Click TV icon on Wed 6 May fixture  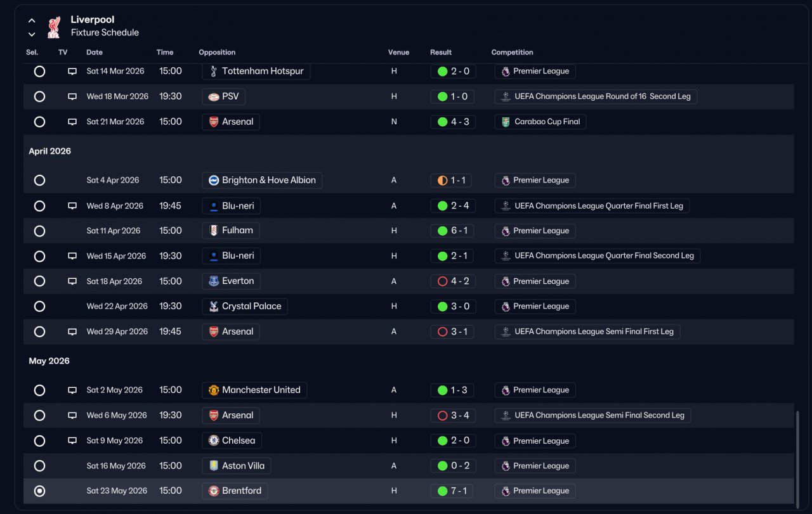pyautogui.click(x=72, y=416)
